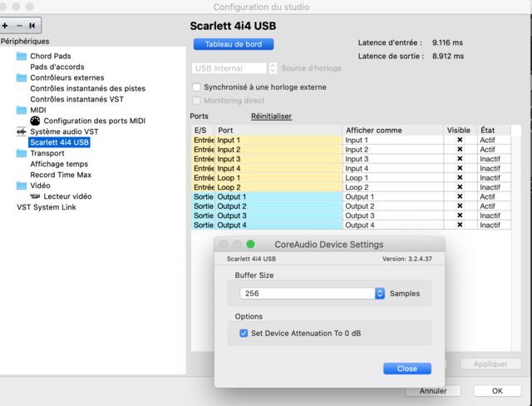Edit the Afficher comme name for Input 4
This screenshot has height=406, width=532.
click(x=393, y=168)
